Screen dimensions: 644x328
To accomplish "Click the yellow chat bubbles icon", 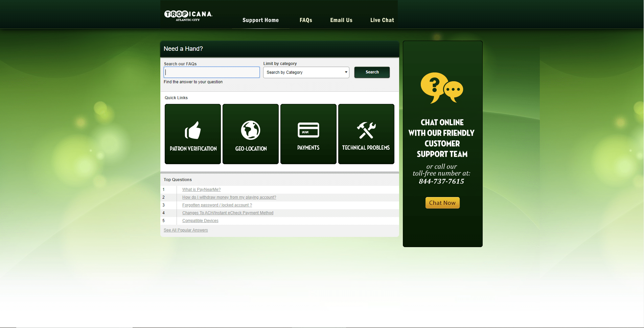I will tap(442, 88).
